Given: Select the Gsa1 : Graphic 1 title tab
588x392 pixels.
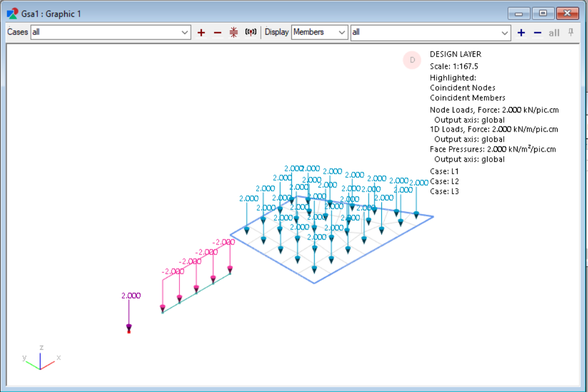Looking at the screenshot, I should click(51, 13).
